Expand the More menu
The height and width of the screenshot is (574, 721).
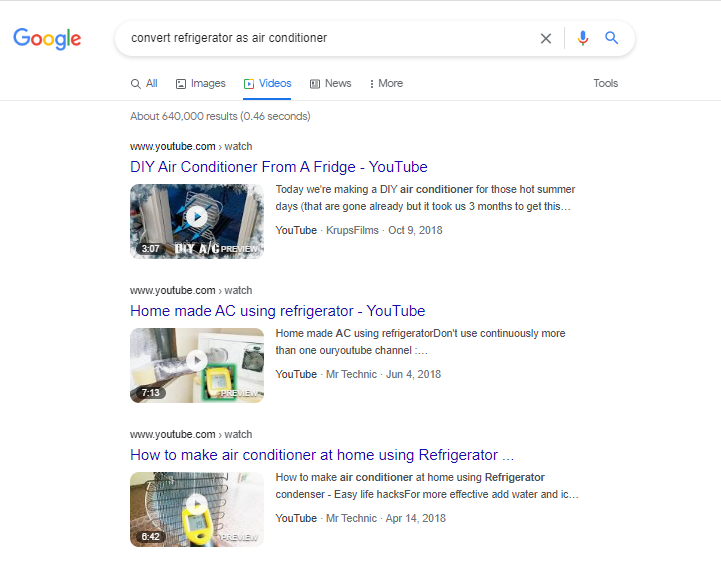tap(386, 84)
